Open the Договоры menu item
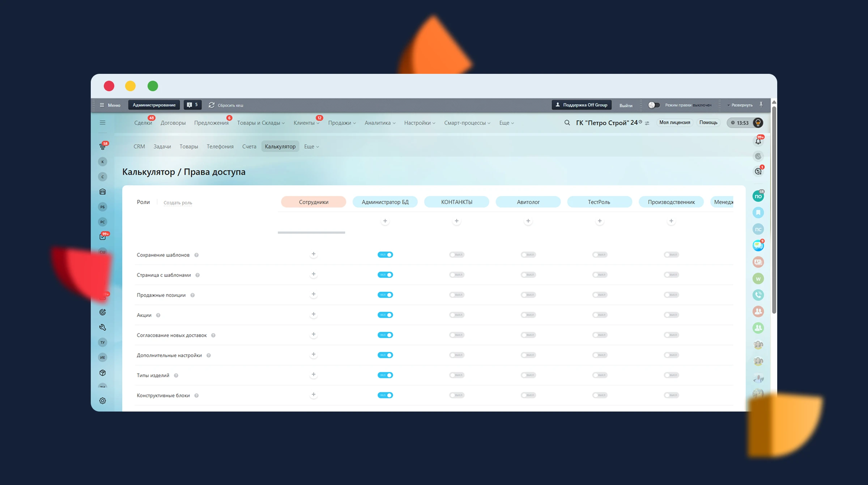Image resolution: width=868 pixels, height=485 pixels. (x=173, y=123)
